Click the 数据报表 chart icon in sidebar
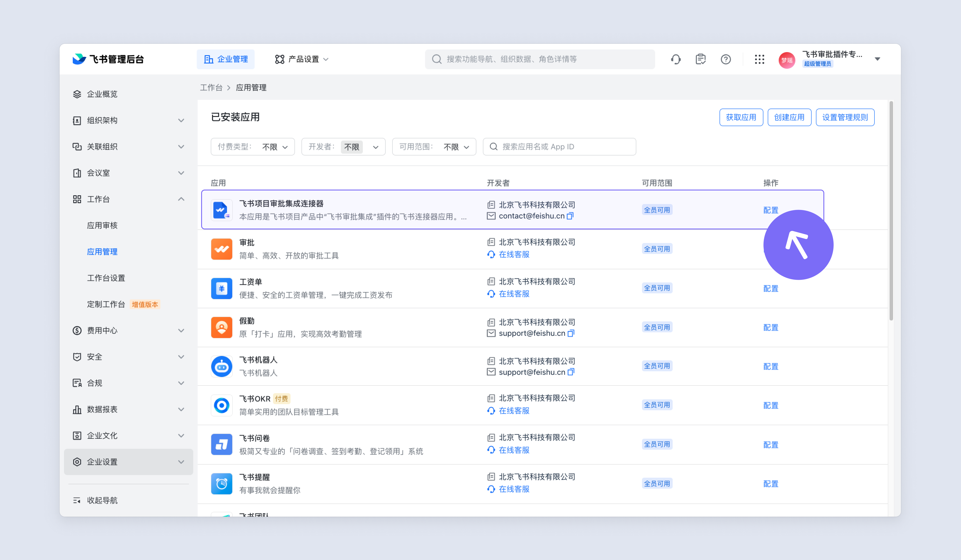The image size is (961, 560). pos(77,410)
